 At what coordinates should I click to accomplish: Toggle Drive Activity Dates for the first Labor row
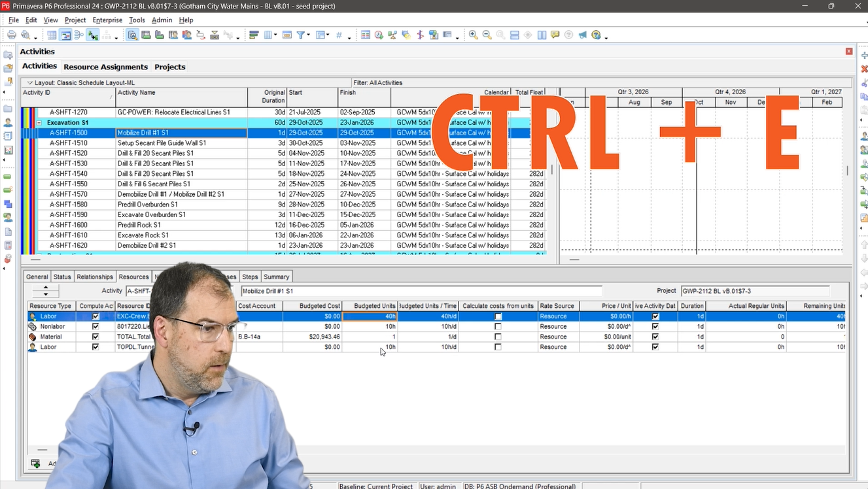655,316
